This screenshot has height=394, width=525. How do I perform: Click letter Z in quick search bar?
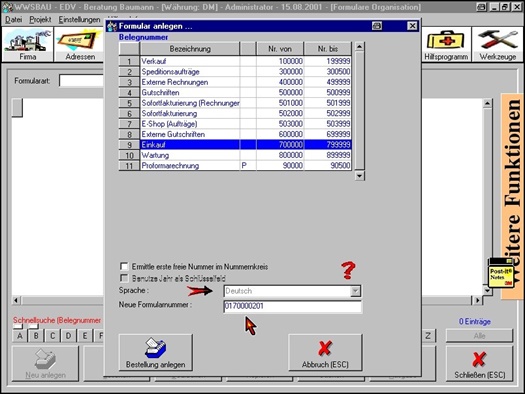tap(428, 336)
